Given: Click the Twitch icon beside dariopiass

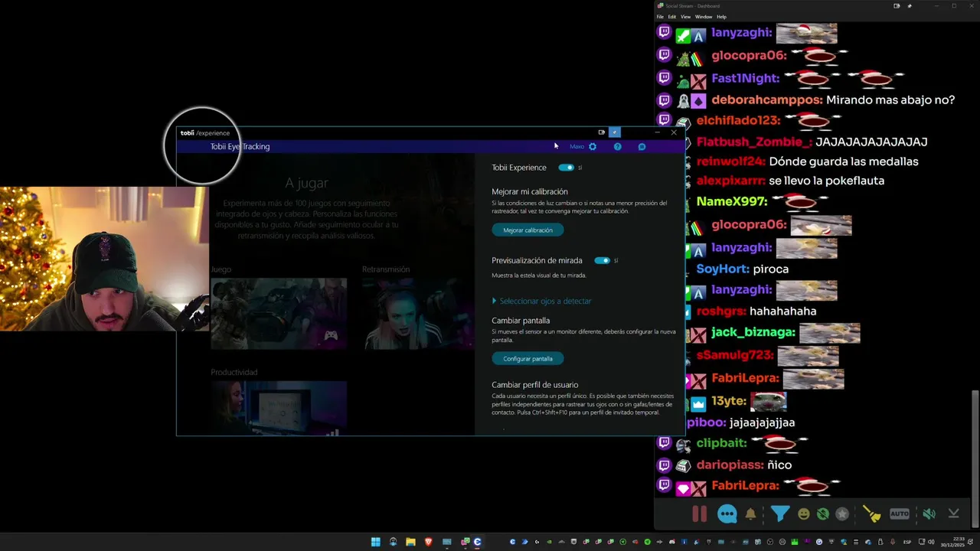Looking at the screenshot, I should 664,465.
